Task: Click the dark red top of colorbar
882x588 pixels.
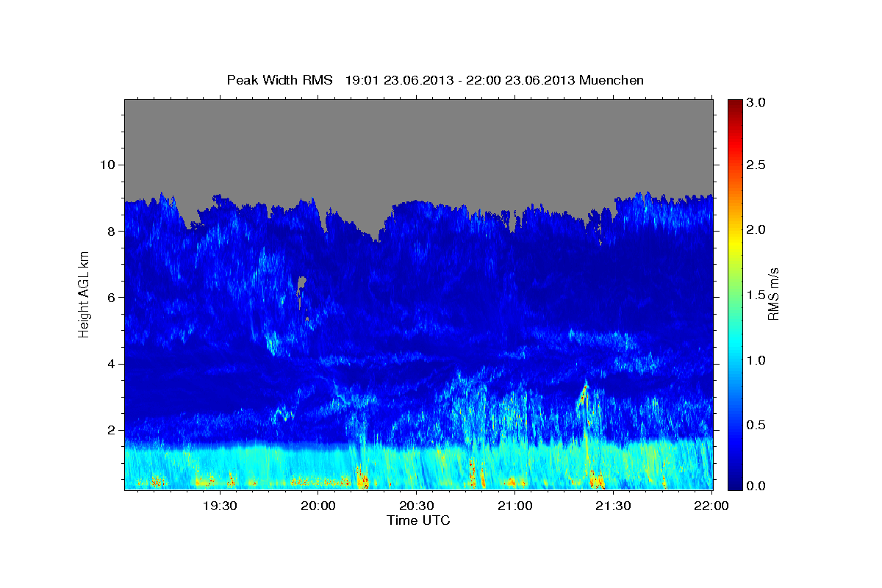Action: coord(734,105)
